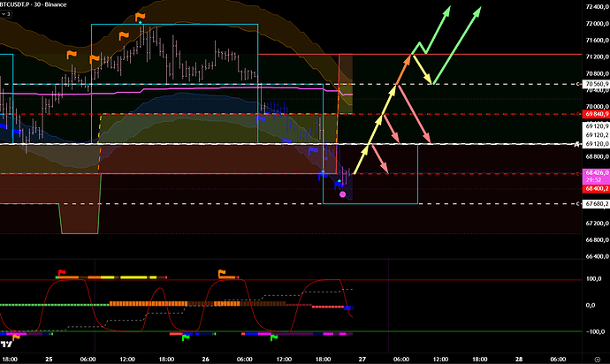Viewport: 610px width, 364px height.
Task: Click the 70 560,9 price label
Action: [593, 84]
